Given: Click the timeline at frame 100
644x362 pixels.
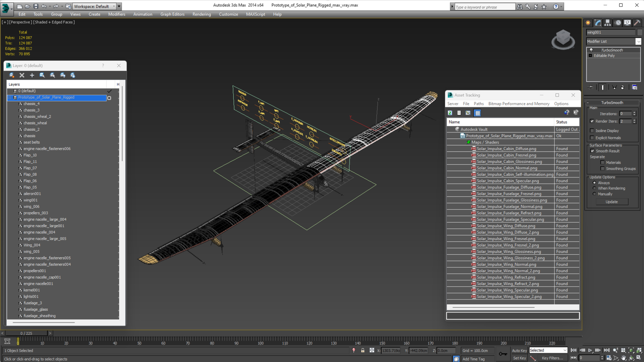Looking at the screenshot, I should (x=260, y=339).
